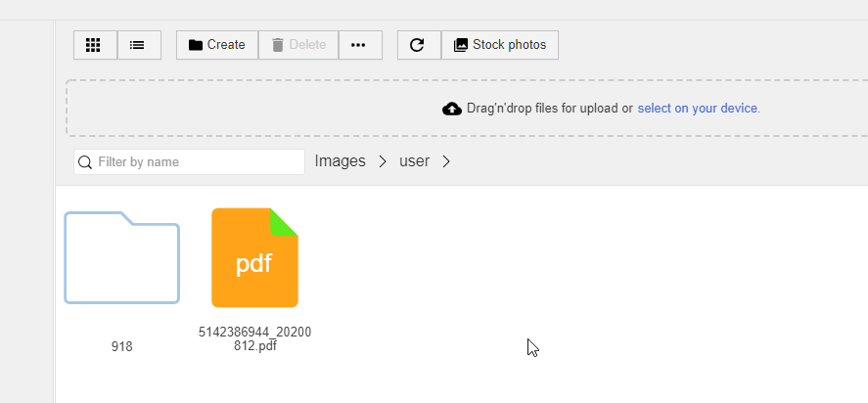The image size is (868, 403).
Task: Click the greyed-out Delete button
Action: tap(298, 45)
